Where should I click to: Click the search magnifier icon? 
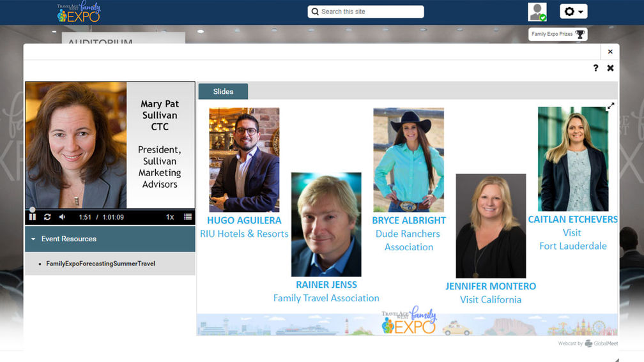(315, 11)
